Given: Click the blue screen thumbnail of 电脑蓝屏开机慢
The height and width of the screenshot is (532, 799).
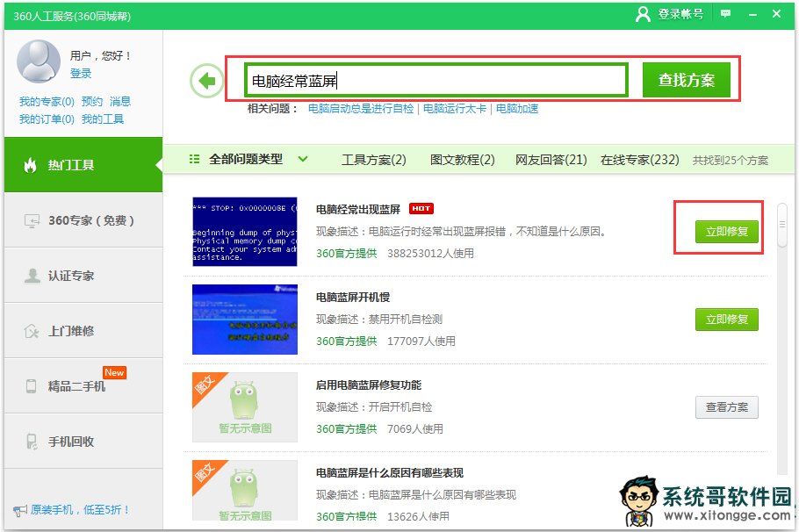Looking at the screenshot, I should tap(244, 319).
